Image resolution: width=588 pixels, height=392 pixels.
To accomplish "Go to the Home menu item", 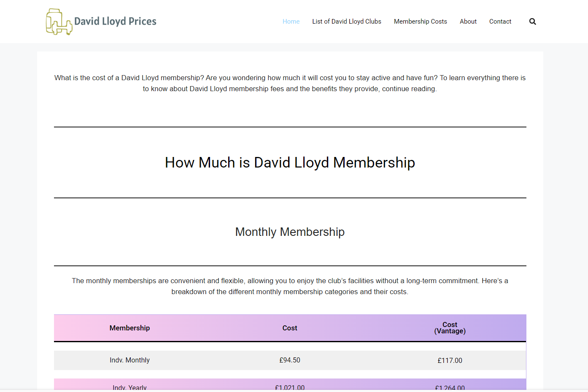I will (291, 22).
